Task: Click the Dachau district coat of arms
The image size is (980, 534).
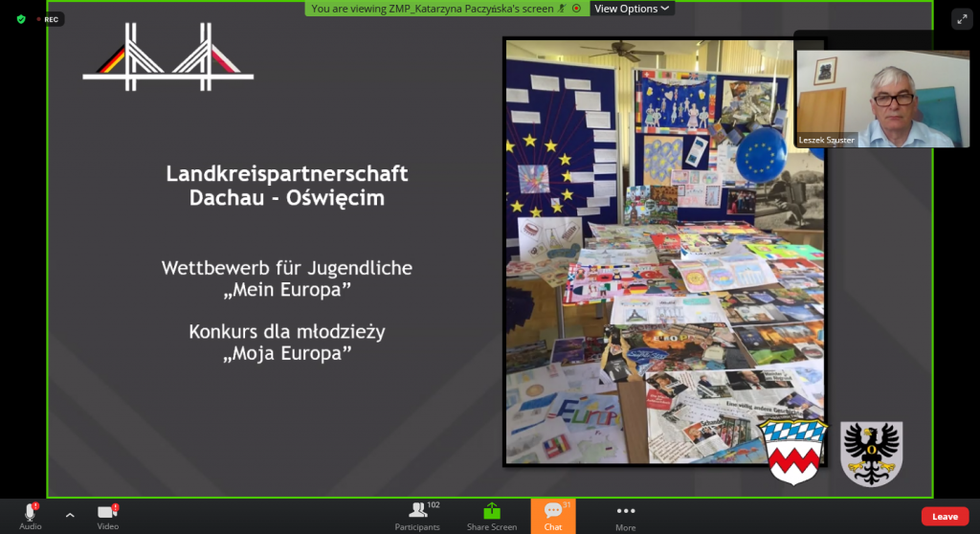Action: coord(793,453)
